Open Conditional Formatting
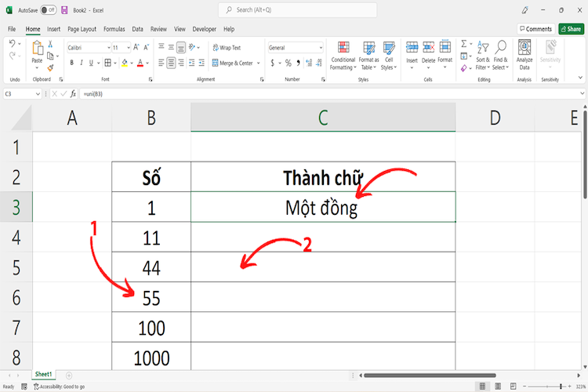The image size is (588, 392). click(x=343, y=56)
